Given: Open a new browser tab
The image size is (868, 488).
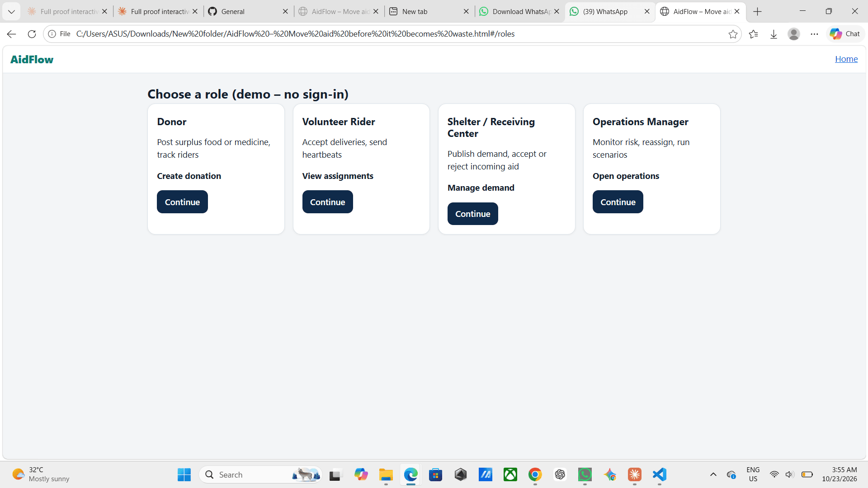Looking at the screenshot, I should (x=758, y=11).
